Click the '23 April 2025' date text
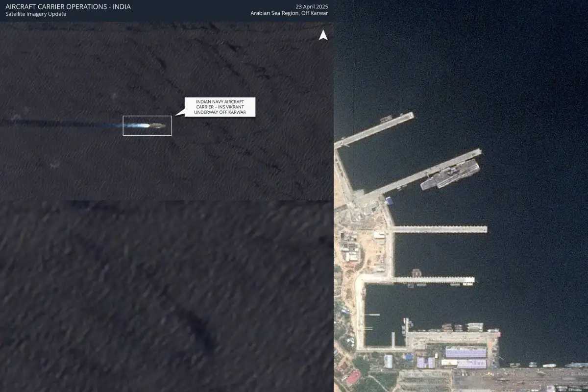Screen dimensions: 588x392 [312, 6]
